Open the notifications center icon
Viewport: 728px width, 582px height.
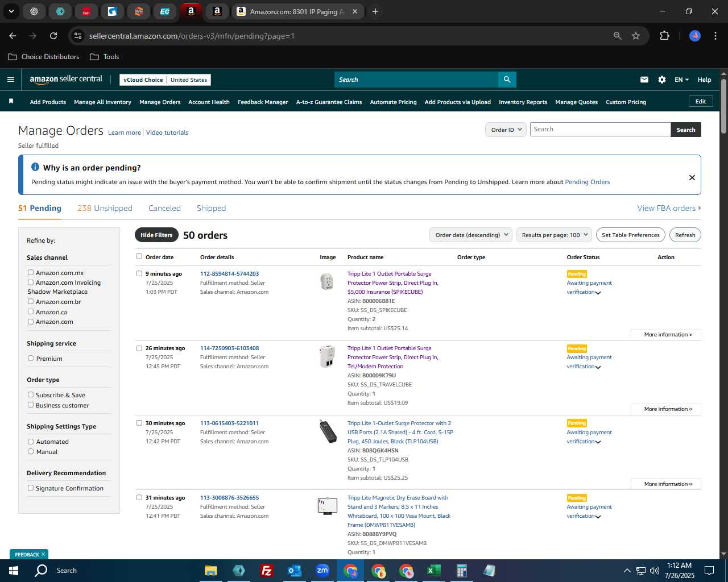[x=709, y=571]
